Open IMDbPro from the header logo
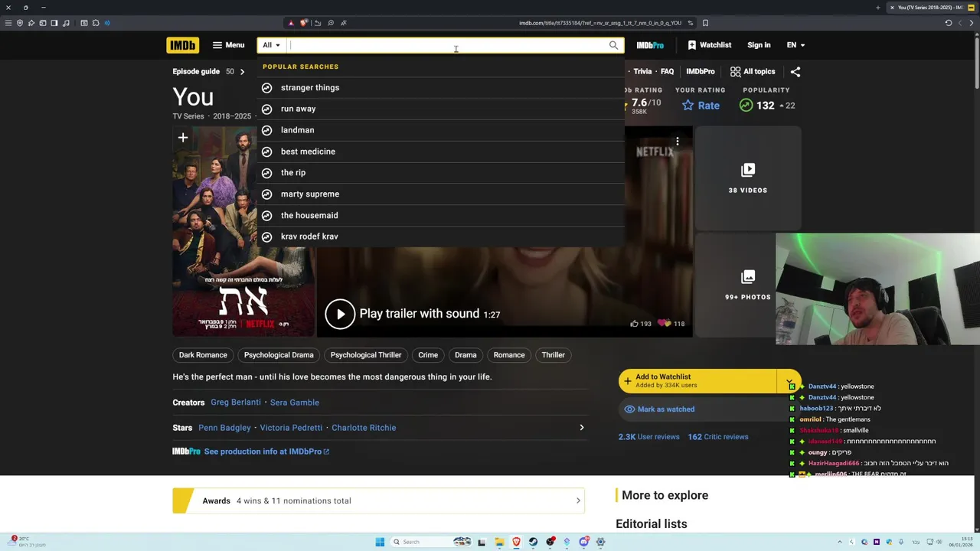Viewport: 980px width, 551px height. coord(650,45)
